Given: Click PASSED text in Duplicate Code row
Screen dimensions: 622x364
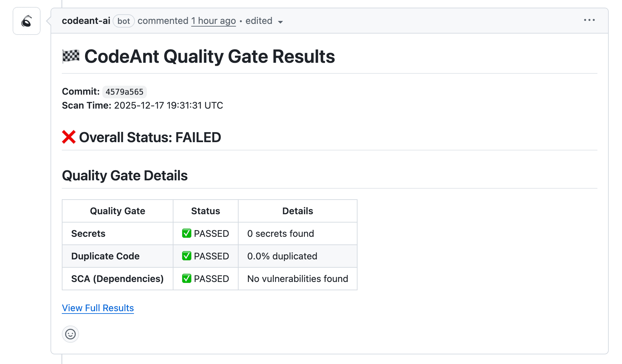Looking at the screenshot, I should (211, 256).
